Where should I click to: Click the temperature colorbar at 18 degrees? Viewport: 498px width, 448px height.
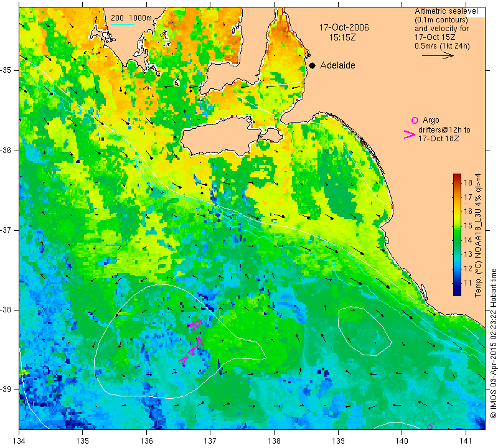(x=457, y=182)
